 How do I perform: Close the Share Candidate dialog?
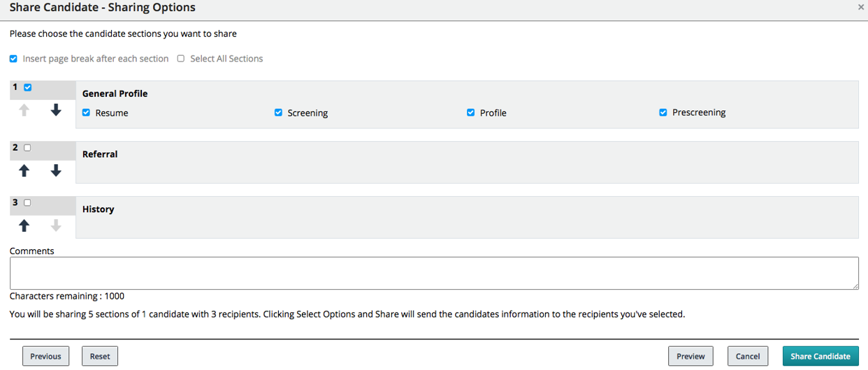pyautogui.click(x=860, y=7)
